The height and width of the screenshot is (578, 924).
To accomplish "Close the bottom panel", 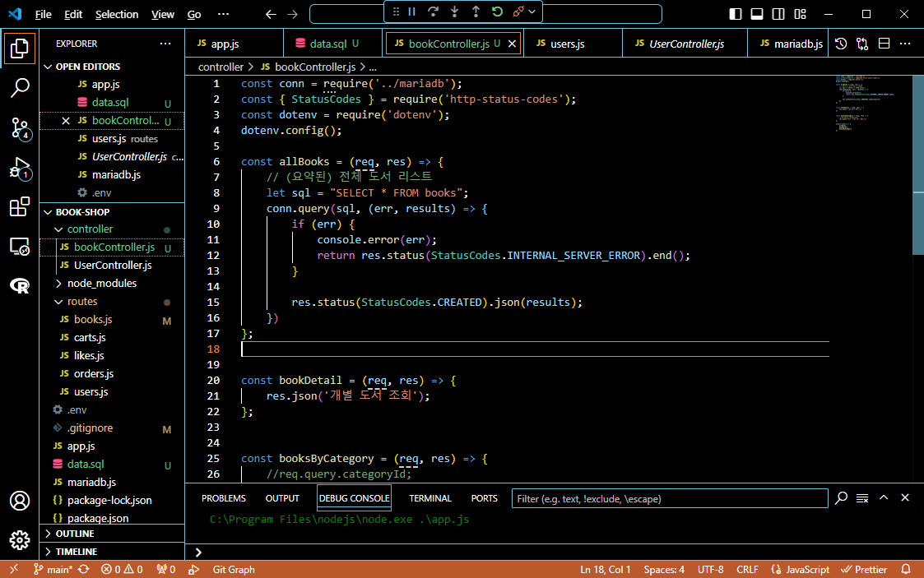I will tap(905, 498).
